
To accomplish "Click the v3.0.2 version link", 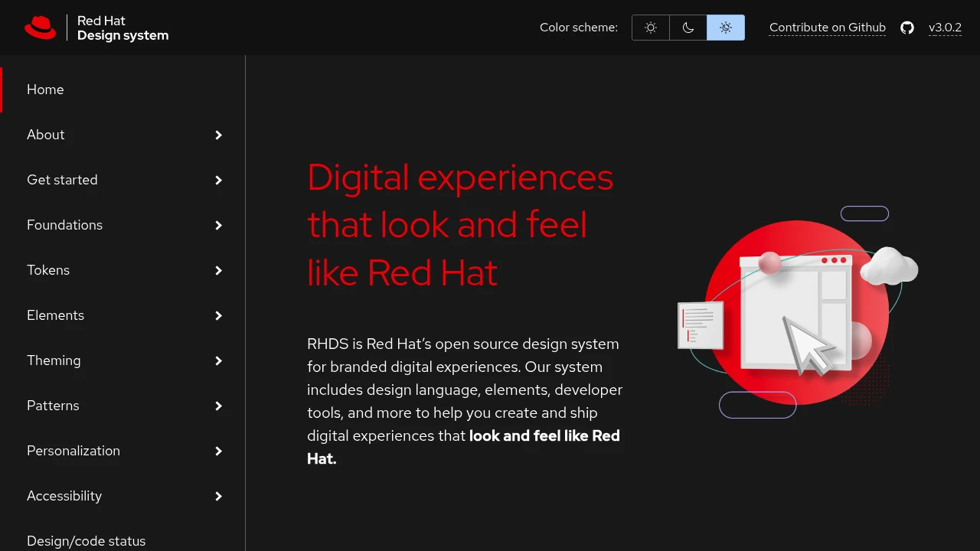I will click(x=945, y=28).
